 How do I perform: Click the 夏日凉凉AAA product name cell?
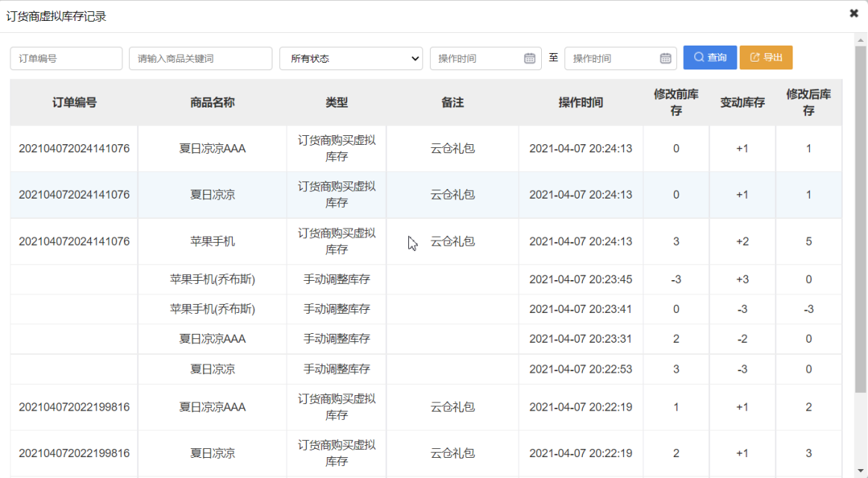tap(211, 148)
